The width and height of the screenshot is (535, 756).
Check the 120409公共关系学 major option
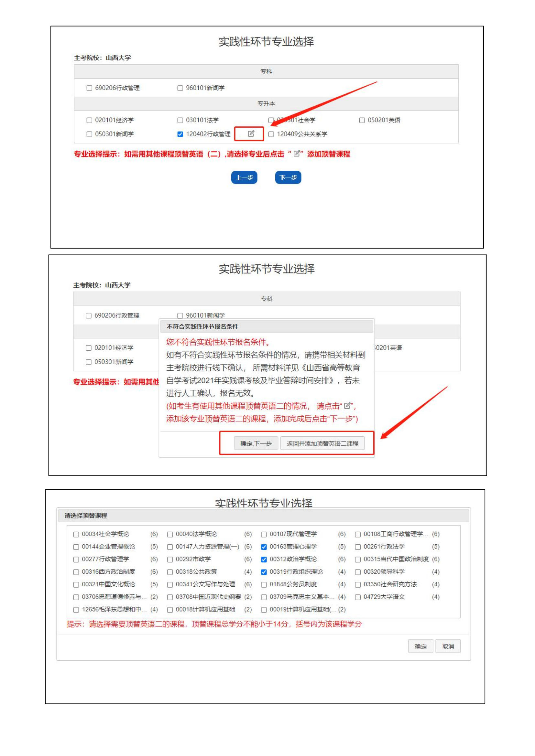pos(271,134)
